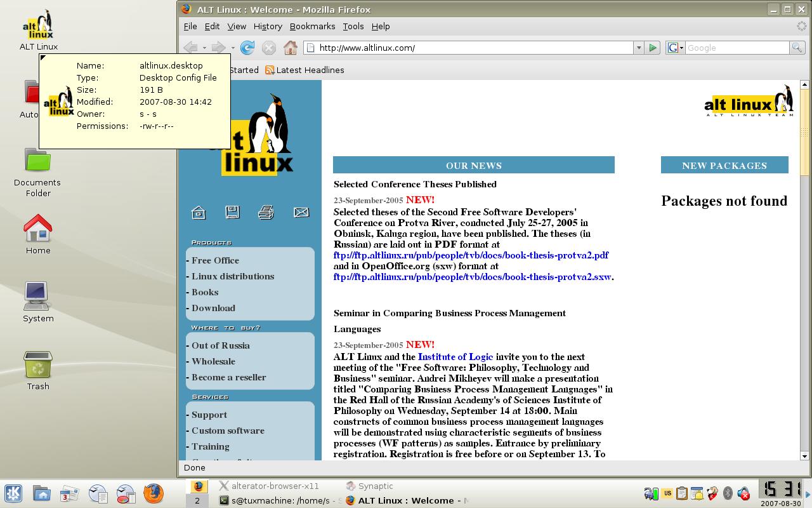Click the search magnifier button
812x508 pixels.
pyautogui.click(x=797, y=48)
